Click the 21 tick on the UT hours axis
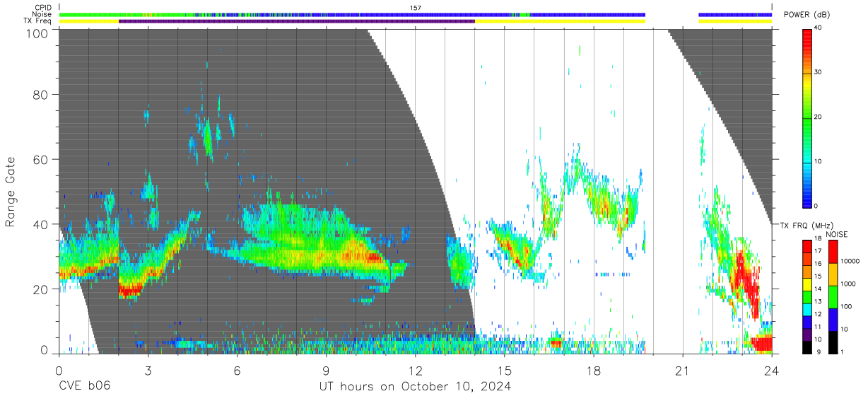Image resolution: width=868 pixels, height=401 pixels. point(682,370)
